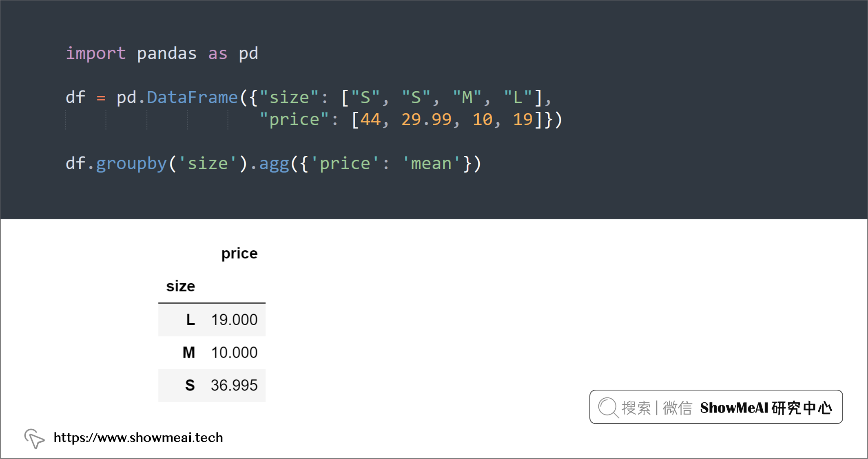
Task: Click the 'size' index header
Action: tap(181, 286)
